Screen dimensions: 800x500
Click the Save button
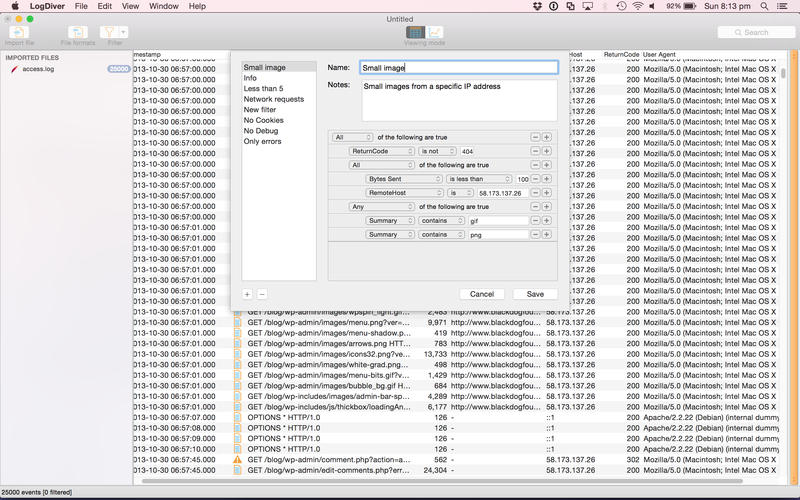tap(535, 294)
